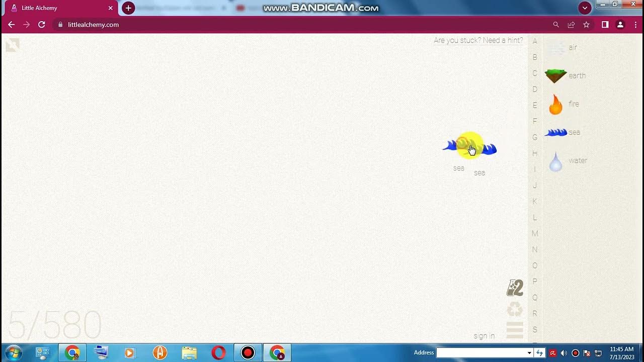The height and width of the screenshot is (362, 644).
Task: Choose the fire element icon
Action: (x=556, y=104)
